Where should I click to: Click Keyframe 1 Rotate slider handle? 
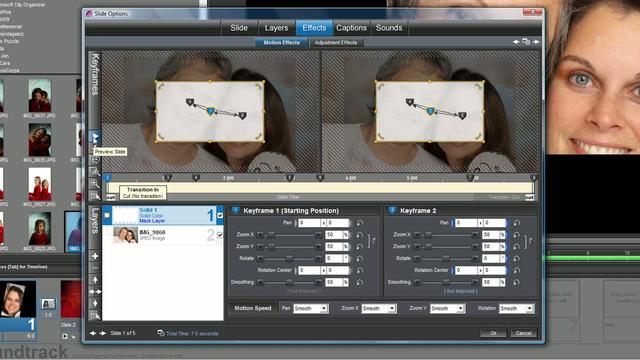click(289, 258)
